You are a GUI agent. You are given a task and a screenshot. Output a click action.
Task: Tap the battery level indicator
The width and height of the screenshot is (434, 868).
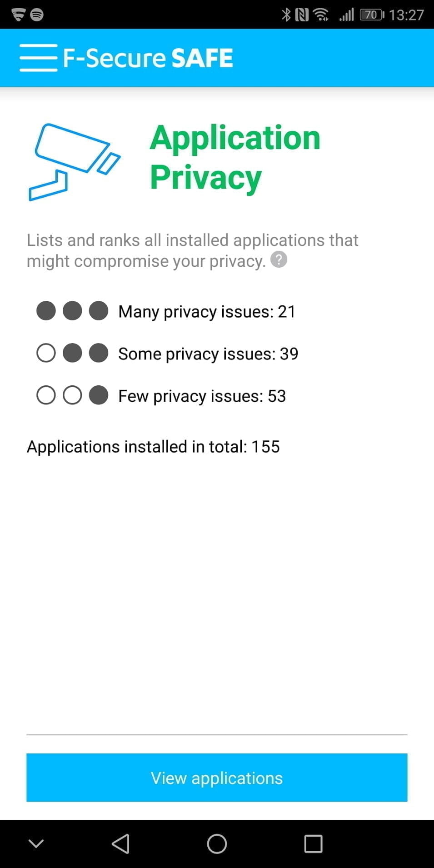coord(372,15)
